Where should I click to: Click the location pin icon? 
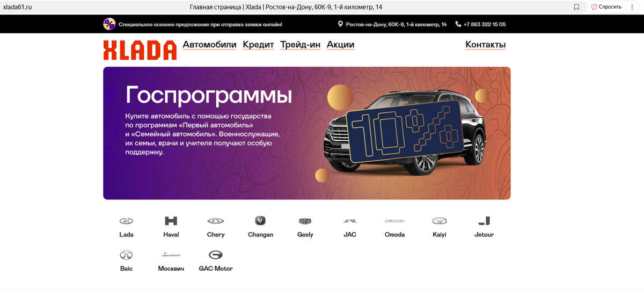point(340,24)
